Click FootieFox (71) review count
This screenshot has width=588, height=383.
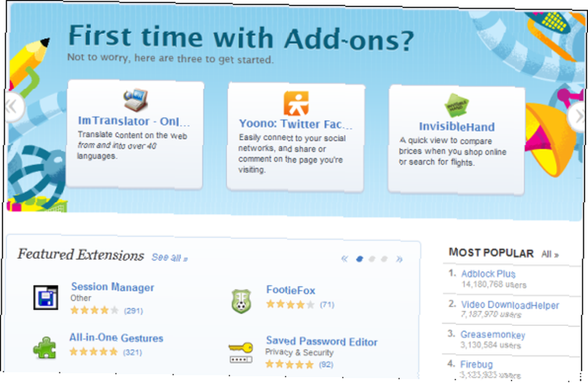click(327, 305)
